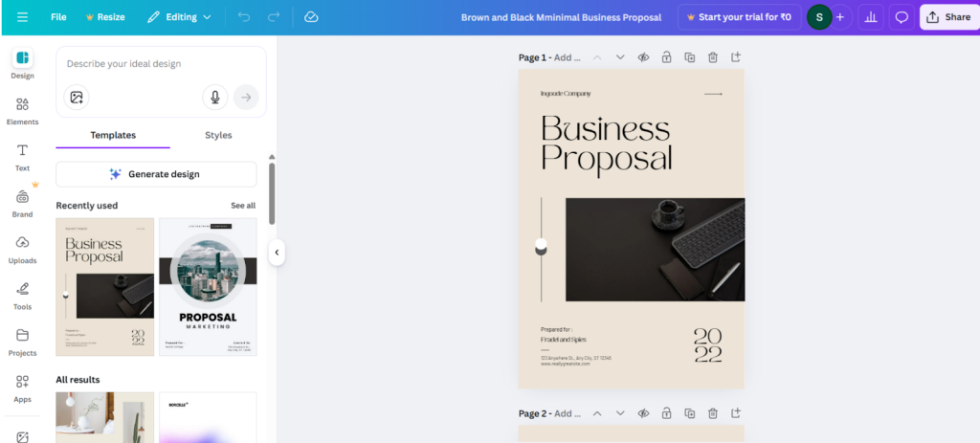Select the Prepared for label on canvas

coord(556,329)
